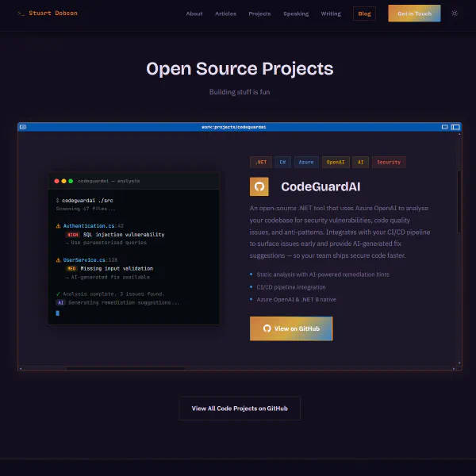Click the horizontal scrollbar left arrow
Image resolution: width=476 pixels, height=476 pixels.
(21, 369)
